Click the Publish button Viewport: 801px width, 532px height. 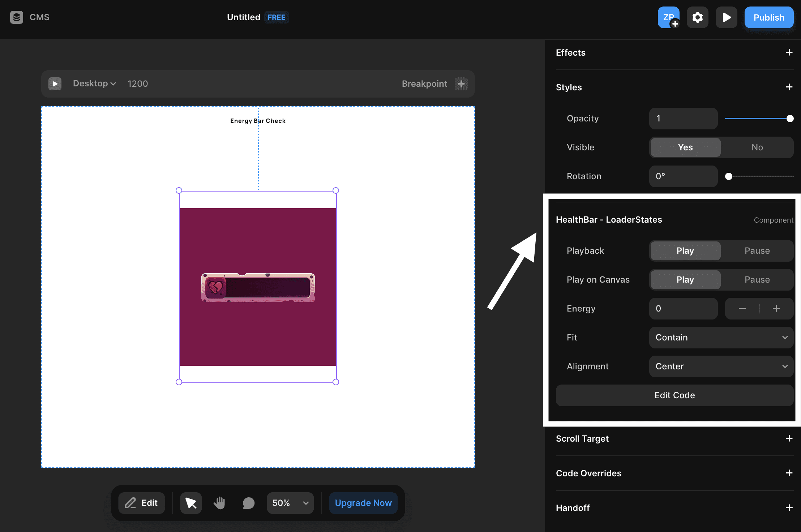pyautogui.click(x=769, y=17)
